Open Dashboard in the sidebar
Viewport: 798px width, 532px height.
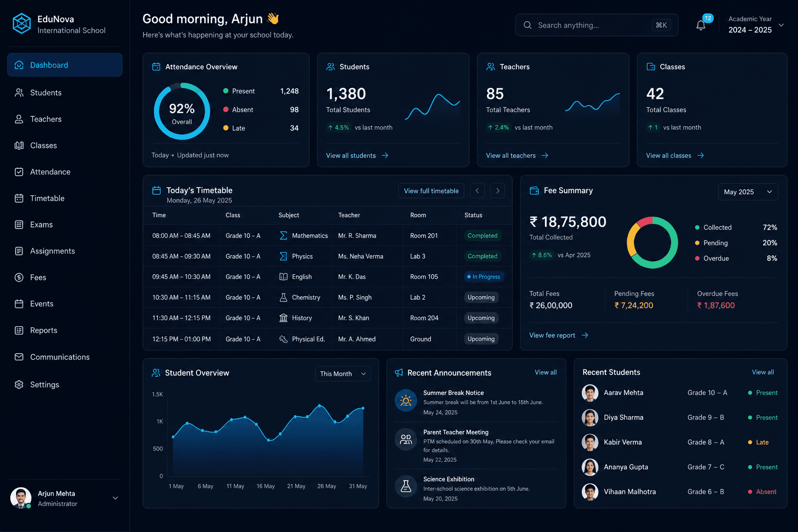point(65,65)
